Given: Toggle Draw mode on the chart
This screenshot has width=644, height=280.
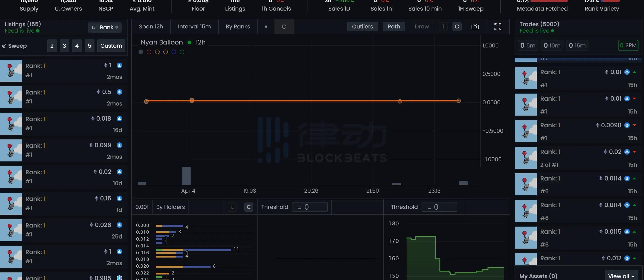Looking at the screenshot, I should [422, 27].
